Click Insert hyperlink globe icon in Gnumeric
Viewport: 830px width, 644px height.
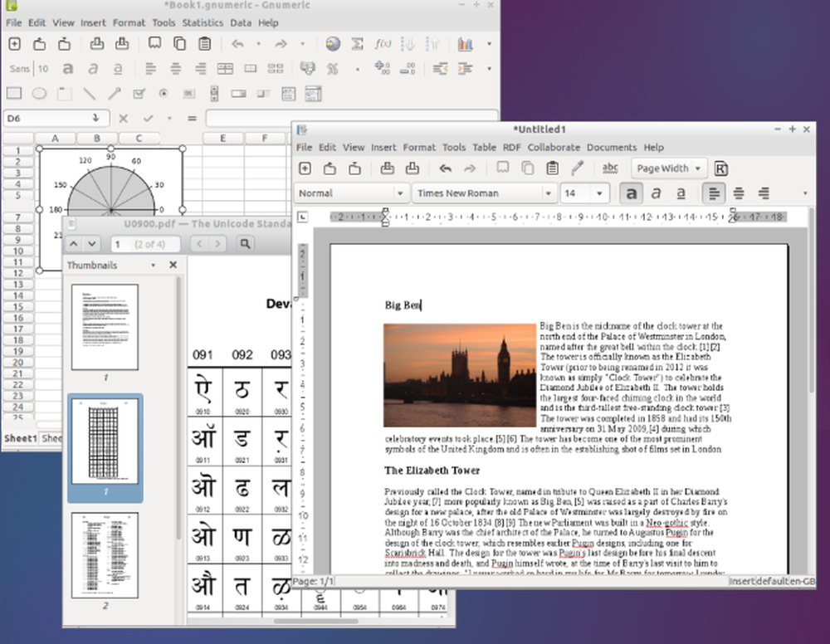point(333,44)
